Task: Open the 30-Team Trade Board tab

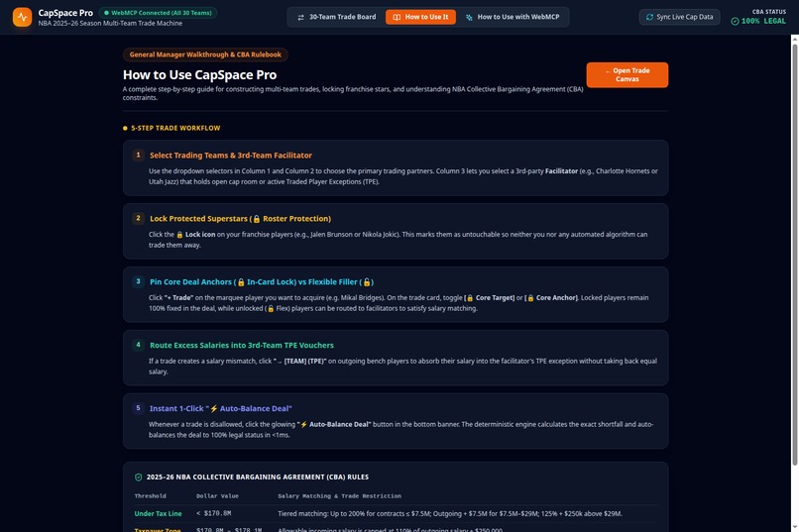Action: (x=337, y=17)
